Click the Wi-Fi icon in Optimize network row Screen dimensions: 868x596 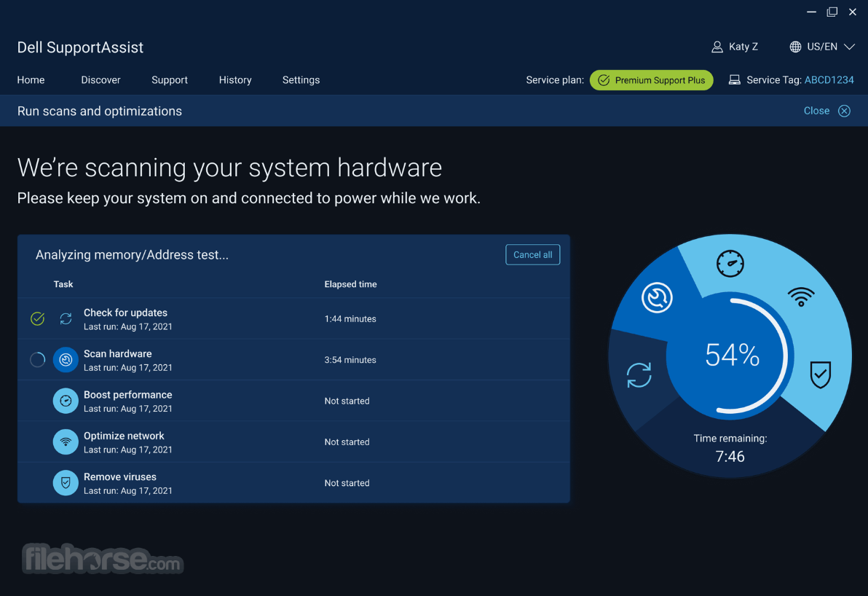(66, 442)
